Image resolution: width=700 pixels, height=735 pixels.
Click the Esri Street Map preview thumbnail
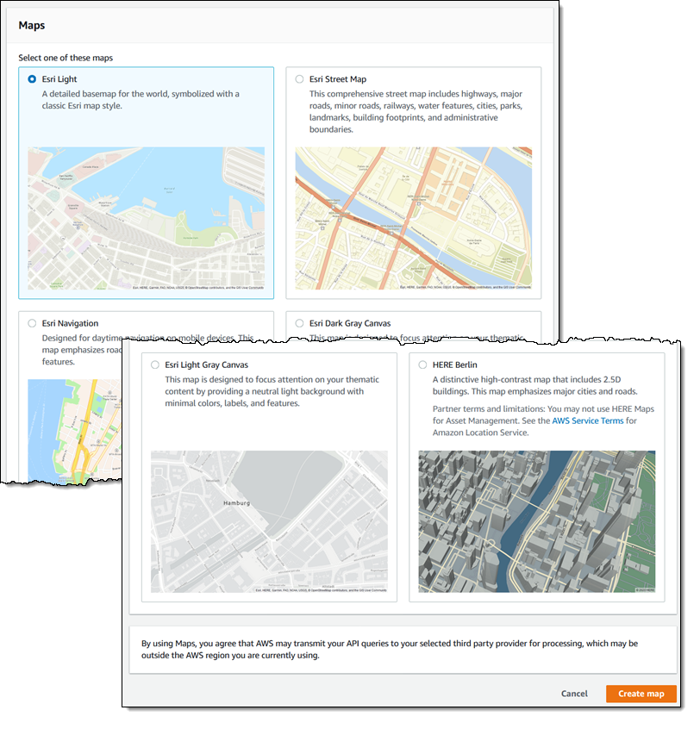click(413, 218)
